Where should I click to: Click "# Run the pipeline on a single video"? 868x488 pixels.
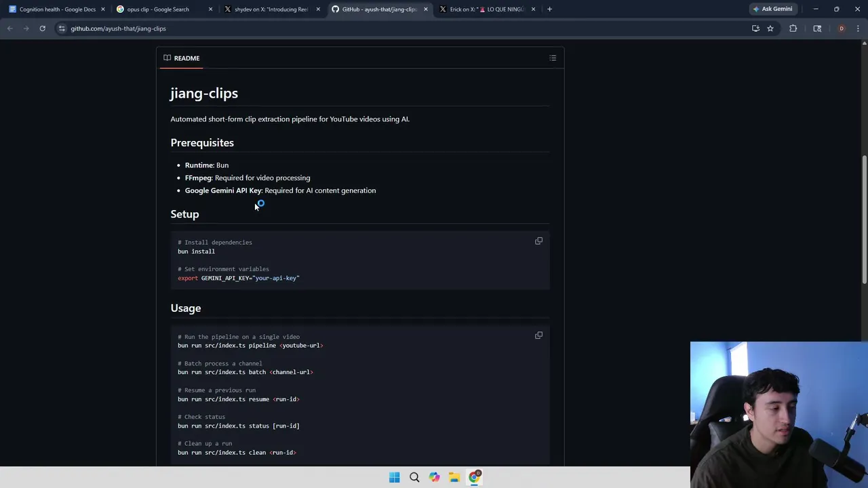click(x=239, y=337)
